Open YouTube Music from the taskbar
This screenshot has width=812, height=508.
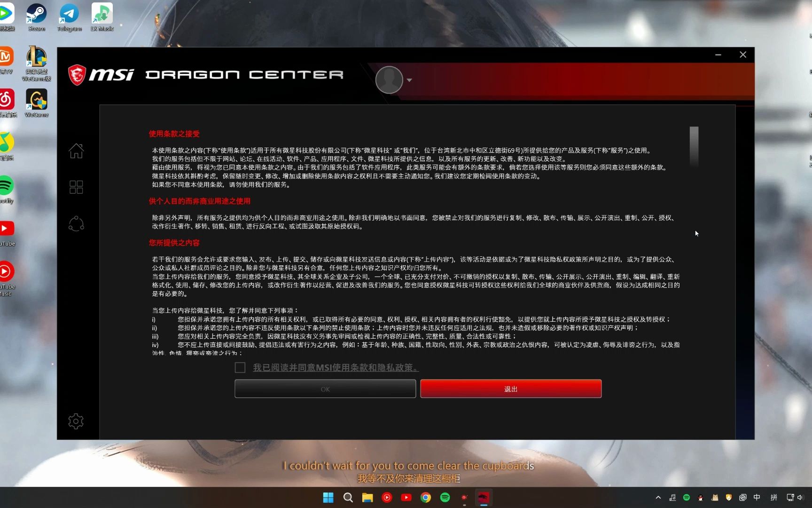[387, 498]
